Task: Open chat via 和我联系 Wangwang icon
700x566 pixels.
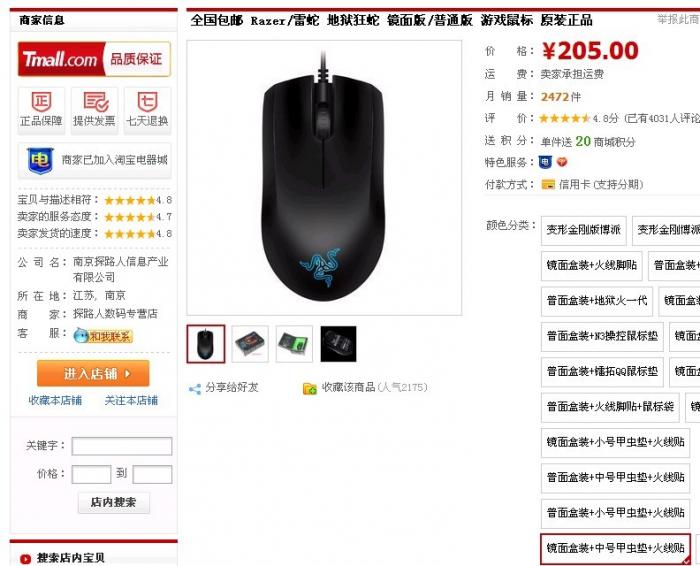Action: pyautogui.click(x=103, y=336)
